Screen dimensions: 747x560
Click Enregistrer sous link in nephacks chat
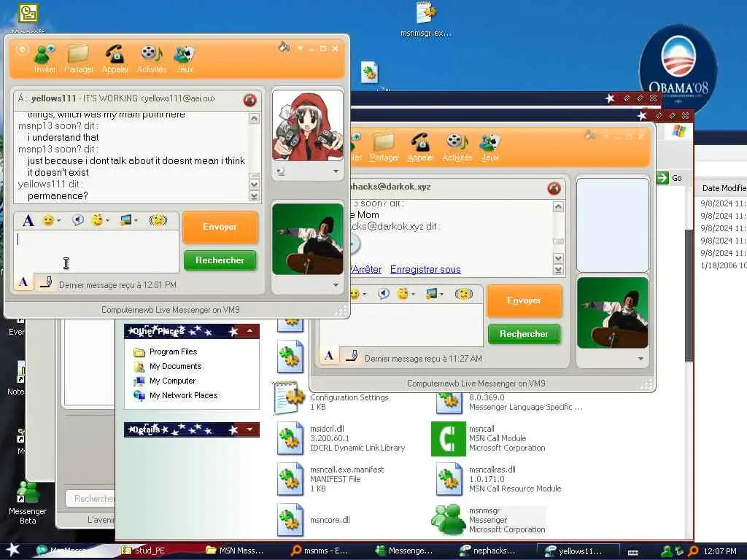point(425,270)
